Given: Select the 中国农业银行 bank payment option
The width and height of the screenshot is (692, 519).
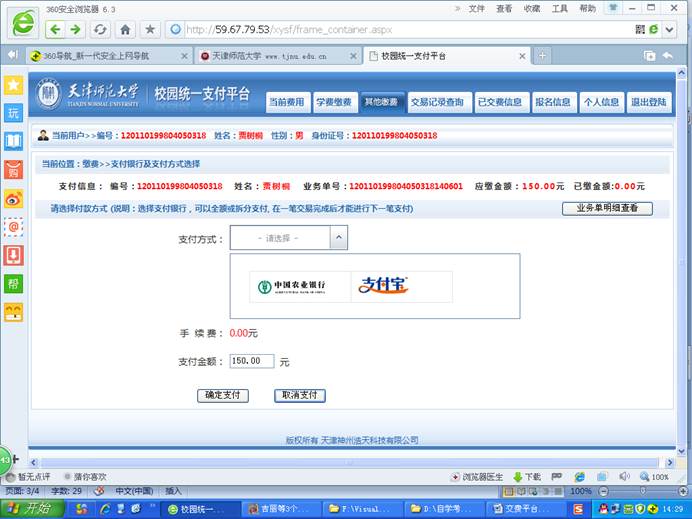Looking at the screenshot, I should [300, 287].
